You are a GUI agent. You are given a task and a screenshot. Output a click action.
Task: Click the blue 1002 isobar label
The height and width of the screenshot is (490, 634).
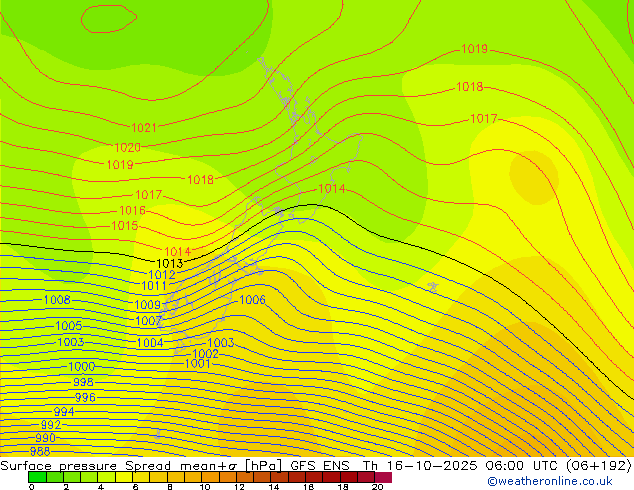(x=205, y=354)
